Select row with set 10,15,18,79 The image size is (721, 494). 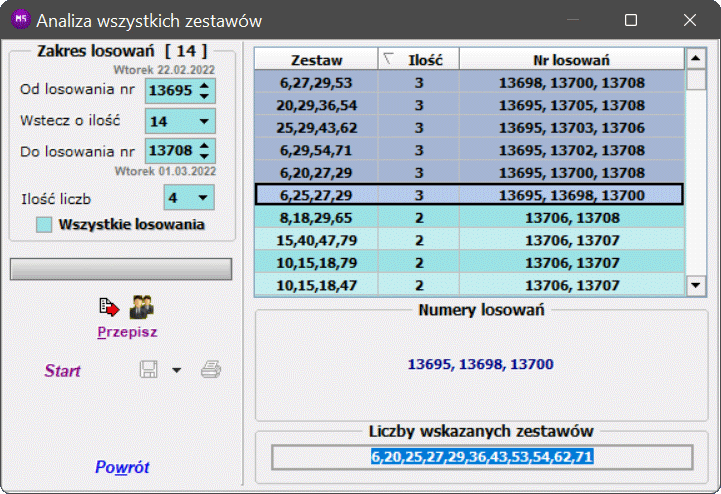pos(469,263)
